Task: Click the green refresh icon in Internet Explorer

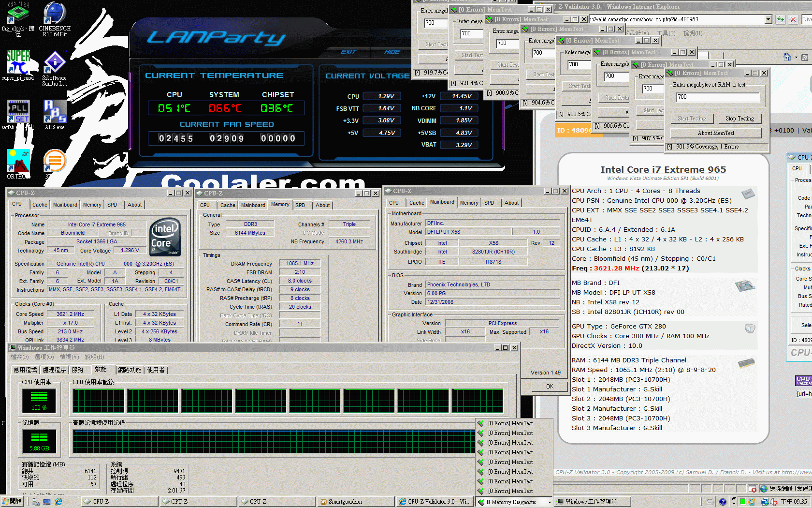Action: pyautogui.click(x=781, y=19)
